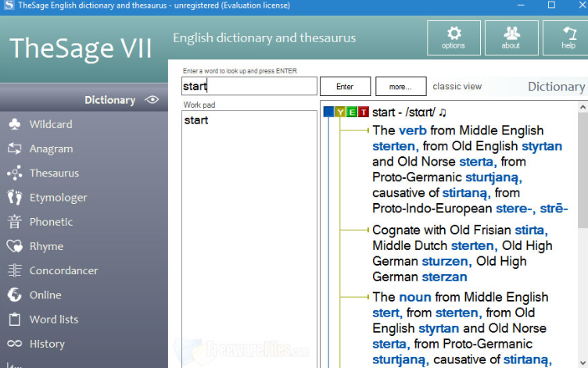This screenshot has width=588, height=368.
Task: Follow the 'stert' Middle English link
Action: click(387, 313)
